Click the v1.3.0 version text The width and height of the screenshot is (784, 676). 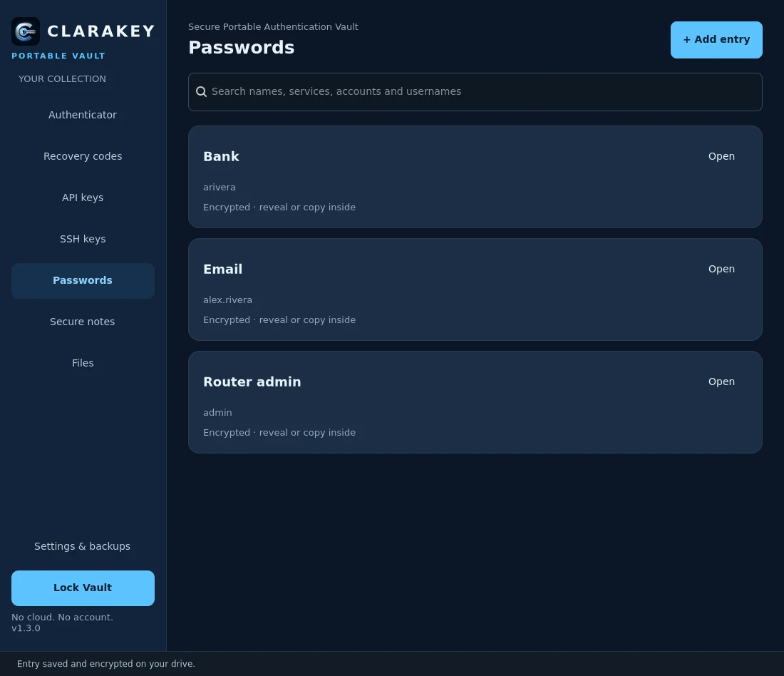pyautogui.click(x=26, y=628)
